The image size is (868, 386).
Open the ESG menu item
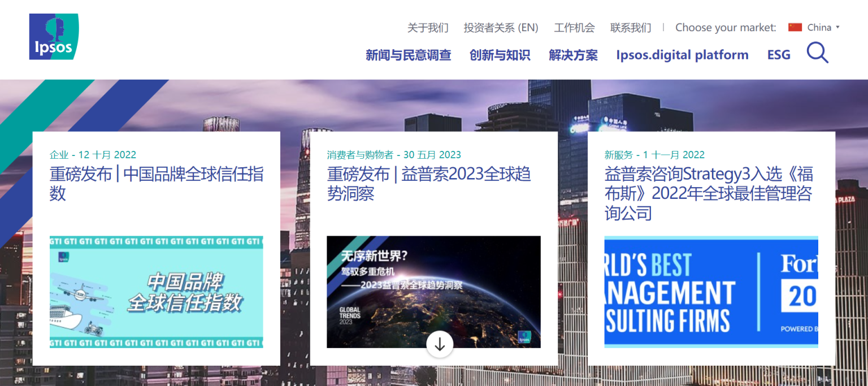pyautogui.click(x=779, y=55)
